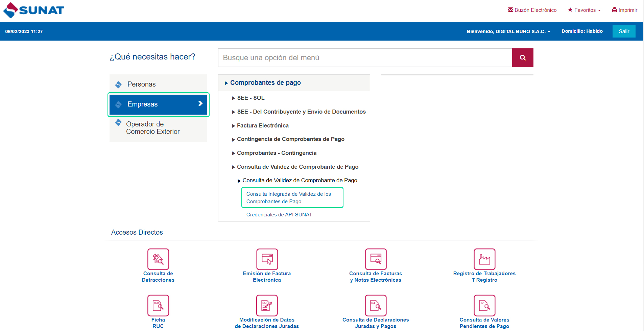This screenshot has height=331, width=644.
Task: Open the Emisión de Factura Electrónica icon
Action: coord(267,259)
